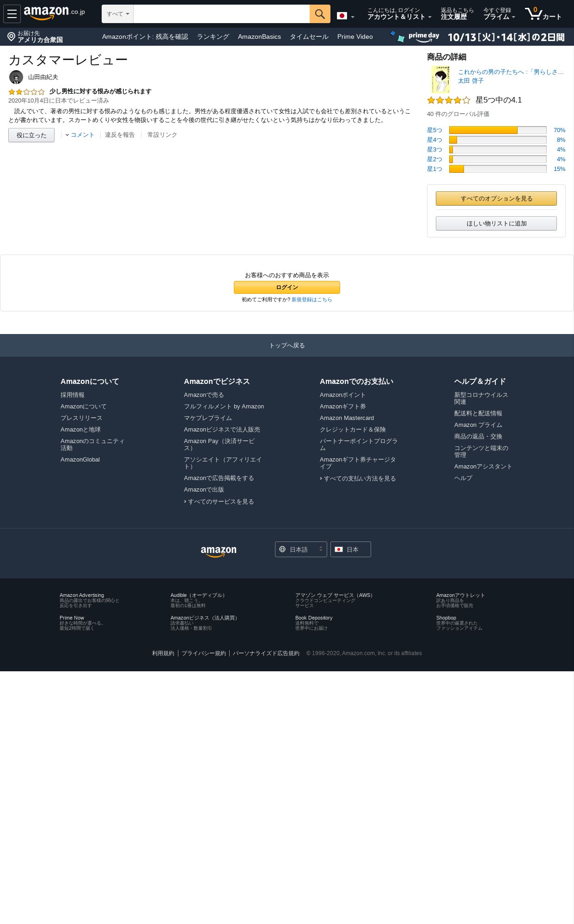Image resolution: width=574 pixels, height=924 pixels.
Task: Click reviewer 山田由紀夫 avatar
Action: pos(16,77)
